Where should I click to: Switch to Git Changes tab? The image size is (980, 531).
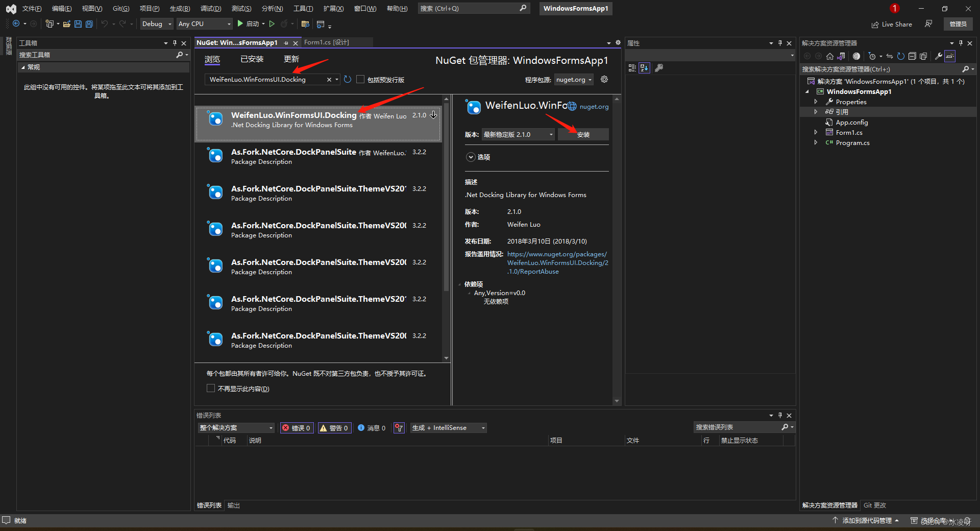(874, 505)
